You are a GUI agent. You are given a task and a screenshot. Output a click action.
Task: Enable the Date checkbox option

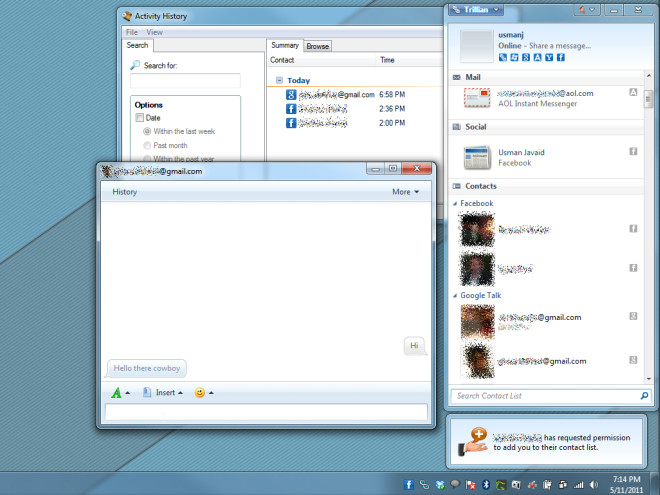(139, 118)
